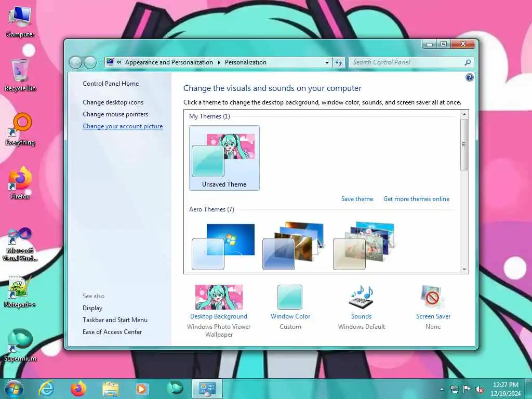
Task: Expand the recent pages arrow beside Forward
Action: pos(100,63)
